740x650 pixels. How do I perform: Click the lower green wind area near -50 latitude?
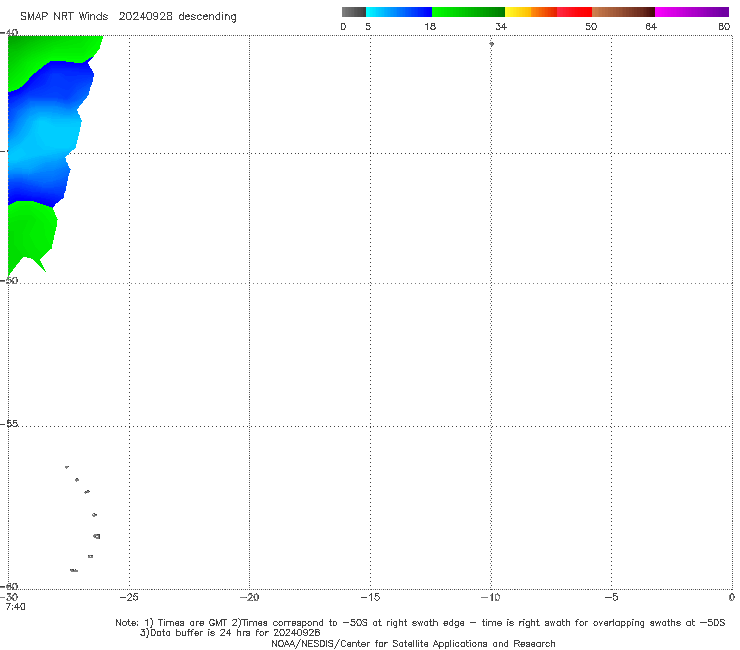31,231
